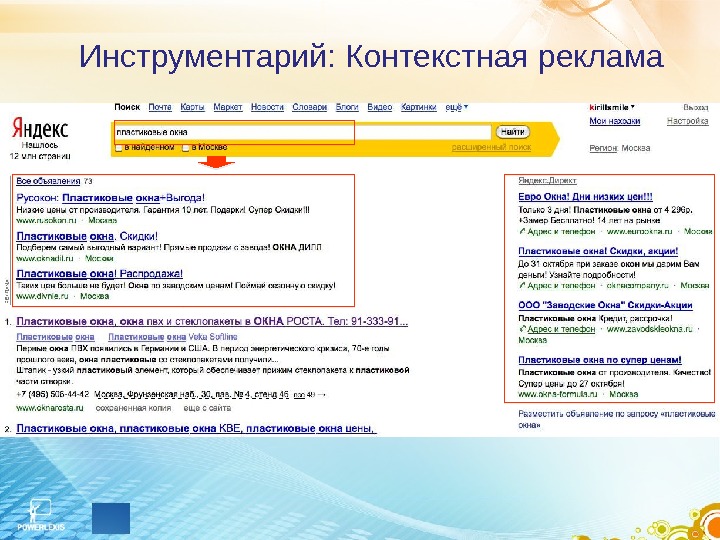Open the Яндекс.Директ header link
720x540 pixels.
click(547, 181)
